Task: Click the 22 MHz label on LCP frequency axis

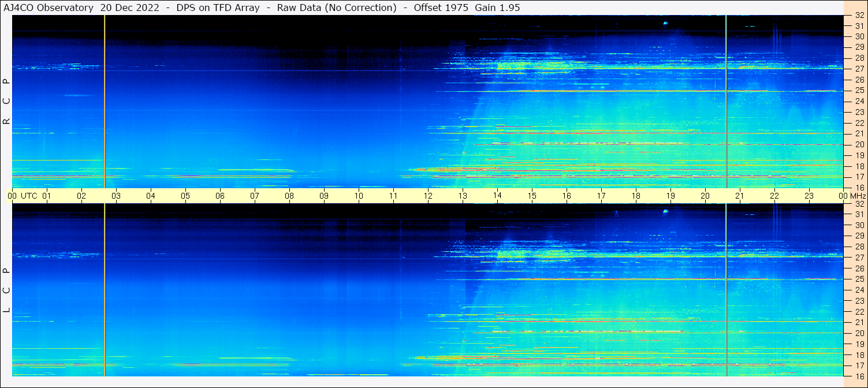Action: coord(859,312)
